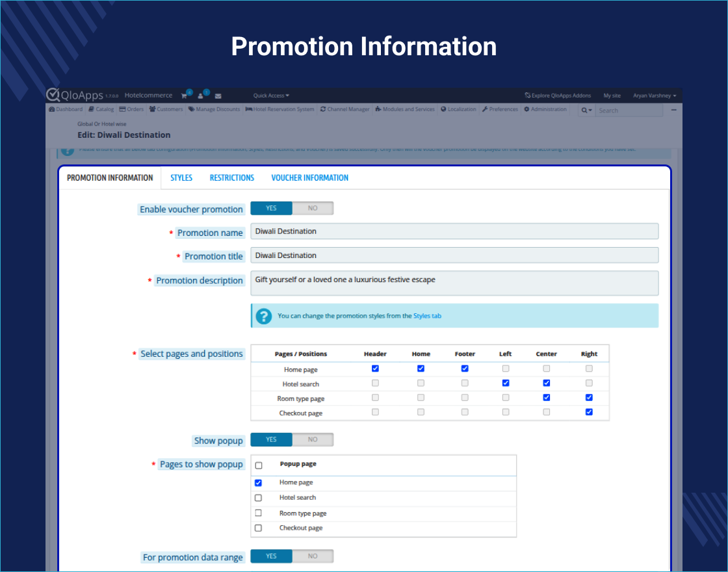Uncheck Room type page Right checkbox
This screenshot has height=572, width=728.
589,397
